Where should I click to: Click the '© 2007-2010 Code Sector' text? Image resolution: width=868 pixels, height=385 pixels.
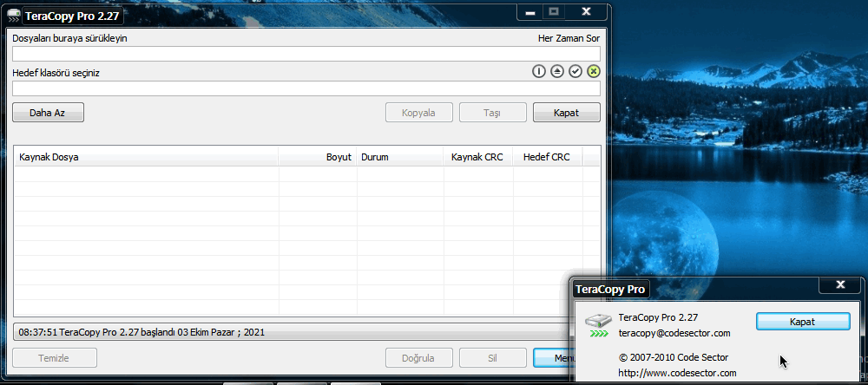coord(674,357)
